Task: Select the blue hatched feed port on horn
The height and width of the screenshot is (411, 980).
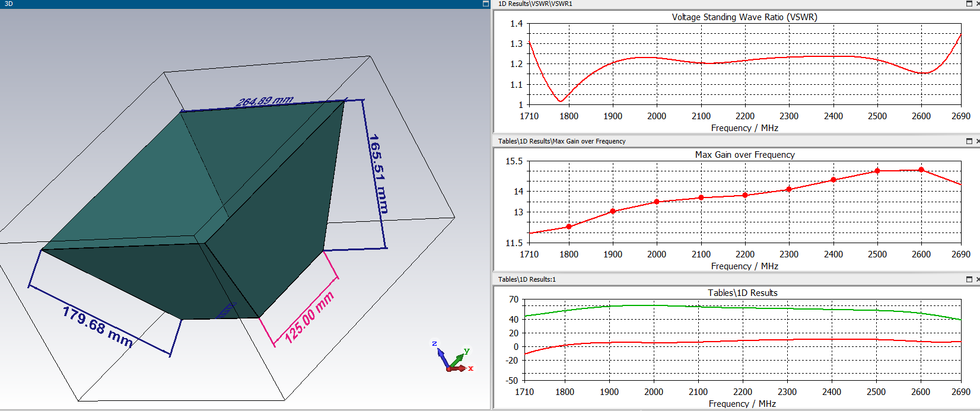Action: tap(227, 310)
